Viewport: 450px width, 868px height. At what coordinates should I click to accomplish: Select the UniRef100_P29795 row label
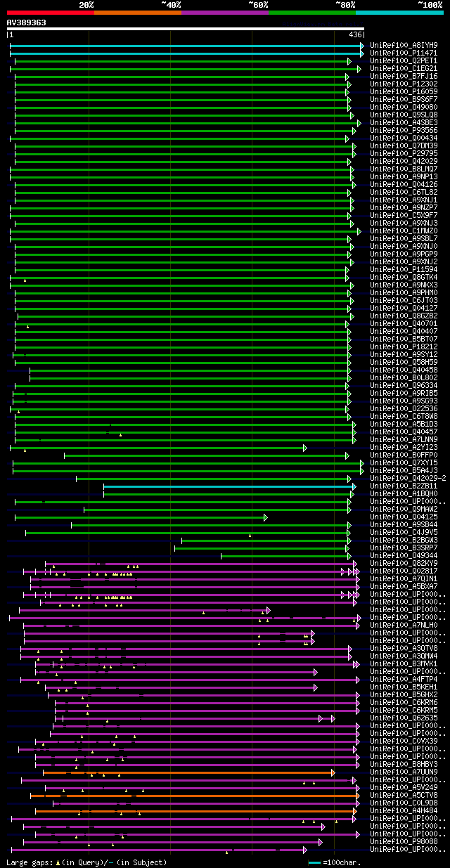coord(405,153)
